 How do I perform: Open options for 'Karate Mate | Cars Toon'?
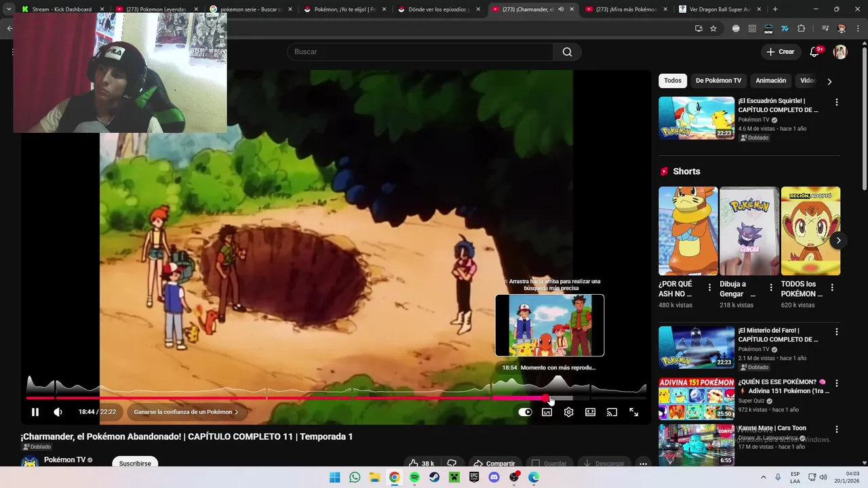(x=836, y=430)
